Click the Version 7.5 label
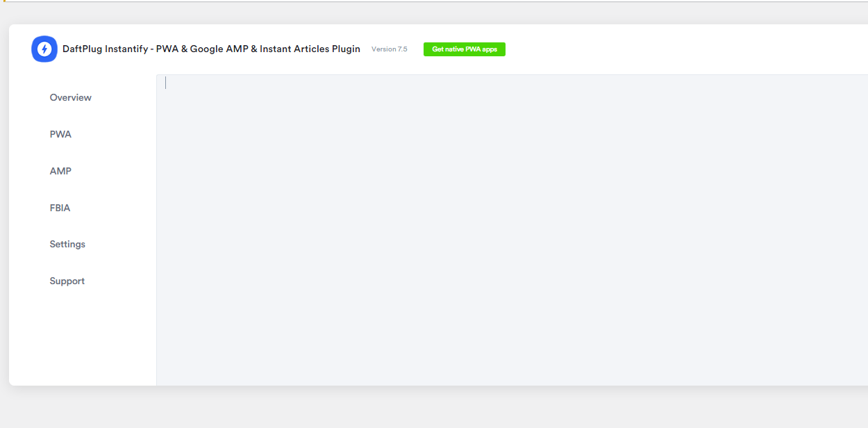 click(390, 49)
